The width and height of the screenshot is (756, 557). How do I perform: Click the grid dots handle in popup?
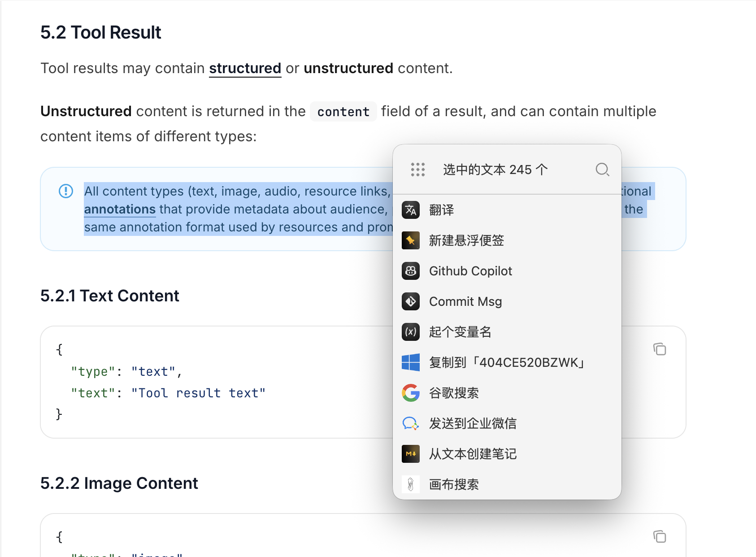click(417, 170)
